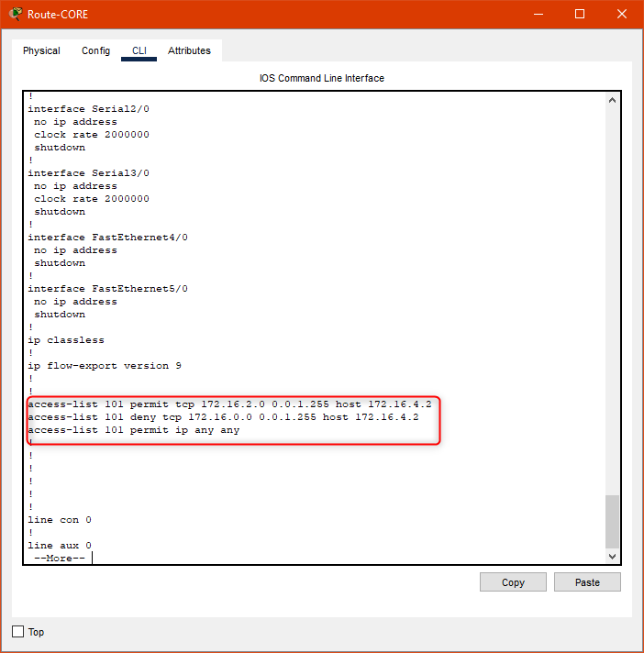Click the 'ip classless' line
The height and width of the screenshot is (653, 644).
(66, 340)
